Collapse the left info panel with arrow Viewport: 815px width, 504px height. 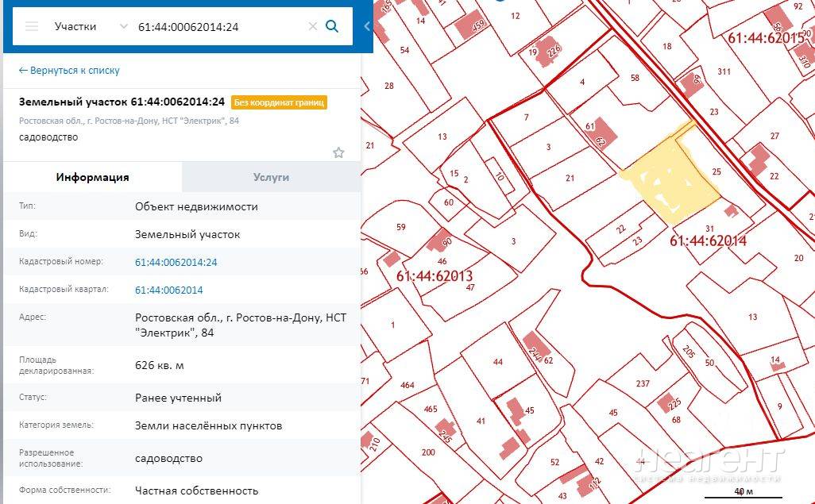coord(366,26)
